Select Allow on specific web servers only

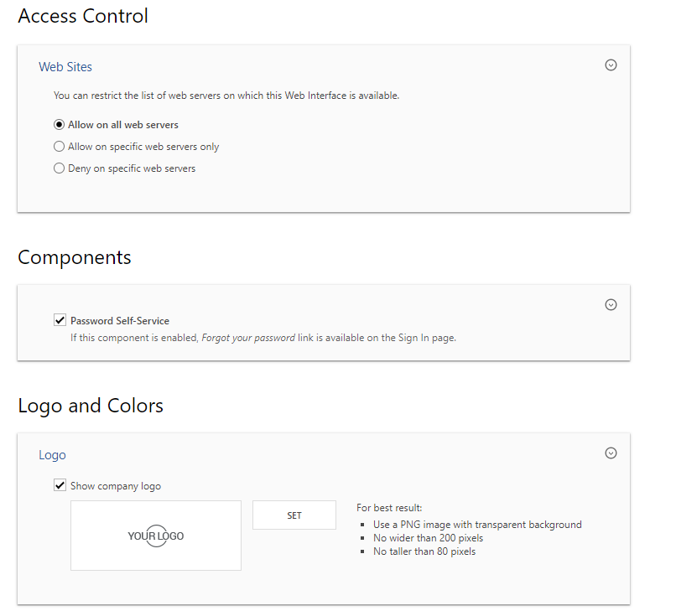(x=59, y=147)
